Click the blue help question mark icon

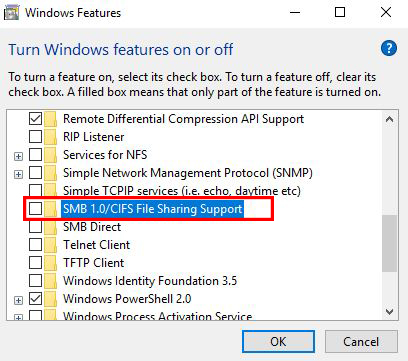coord(389,49)
